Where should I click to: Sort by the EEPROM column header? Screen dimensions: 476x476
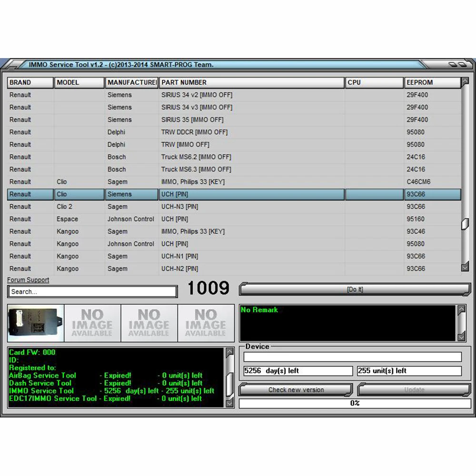433,82
